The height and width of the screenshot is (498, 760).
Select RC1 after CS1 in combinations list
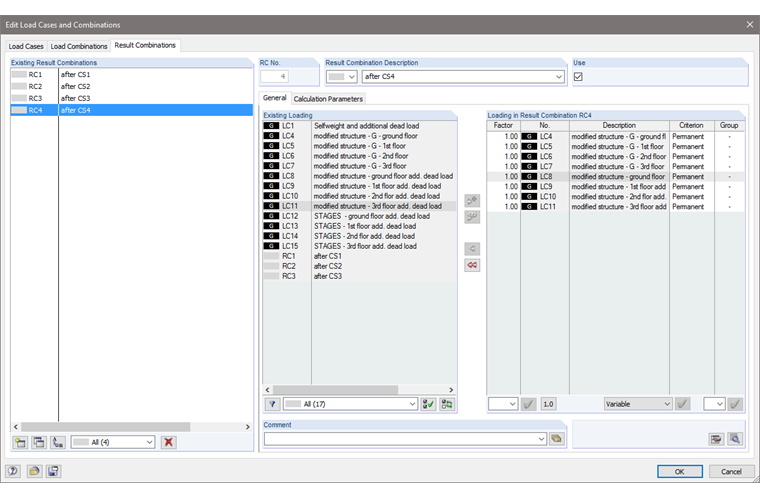(131, 75)
